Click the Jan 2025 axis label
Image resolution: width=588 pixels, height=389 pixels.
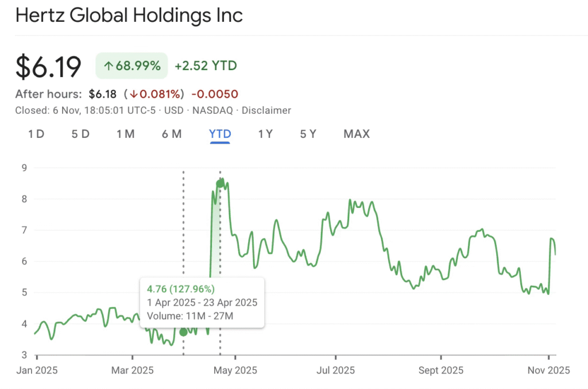tap(36, 371)
